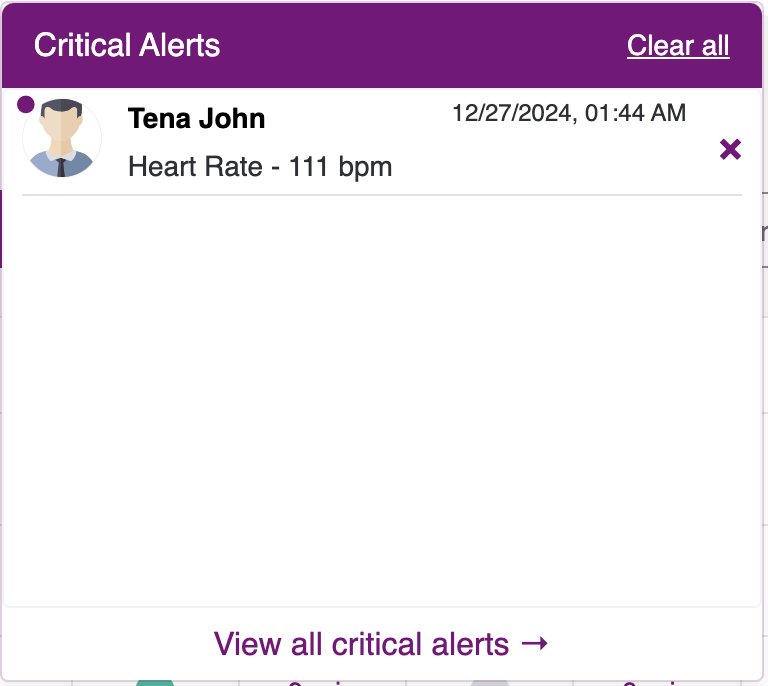Click the gray shape below the panel

pos(490,683)
